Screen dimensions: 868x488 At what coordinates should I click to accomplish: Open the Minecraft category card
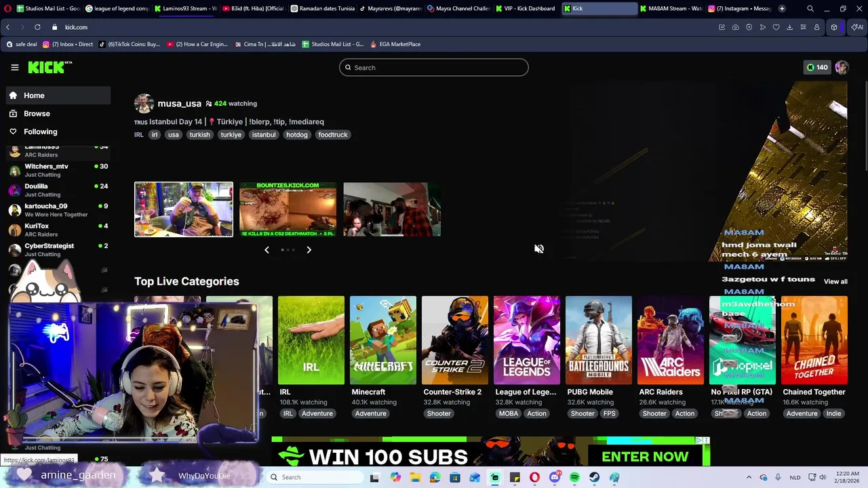pos(383,340)
